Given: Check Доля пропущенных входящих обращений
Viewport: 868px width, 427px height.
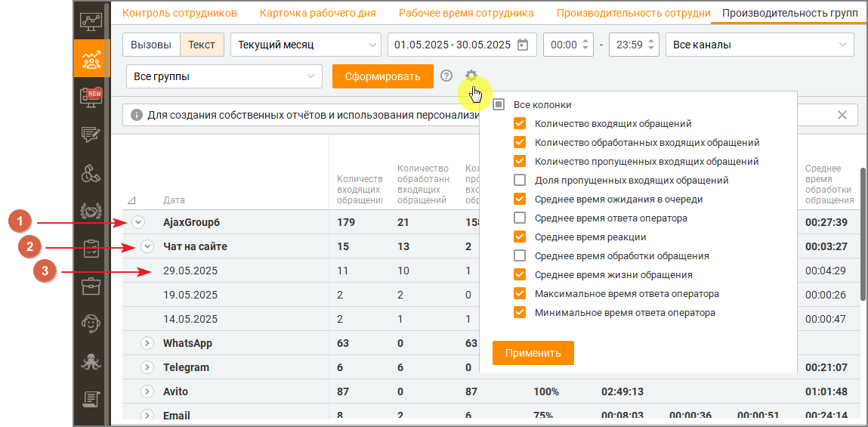Looking at the screenshot, I should 519,180.
